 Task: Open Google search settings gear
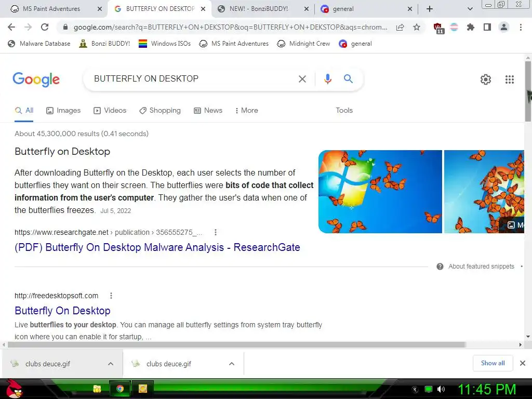click(x=486, y=79)
